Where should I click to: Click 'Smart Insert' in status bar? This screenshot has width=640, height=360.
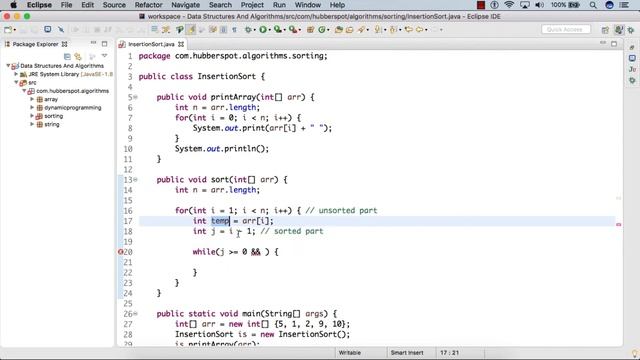407,353
